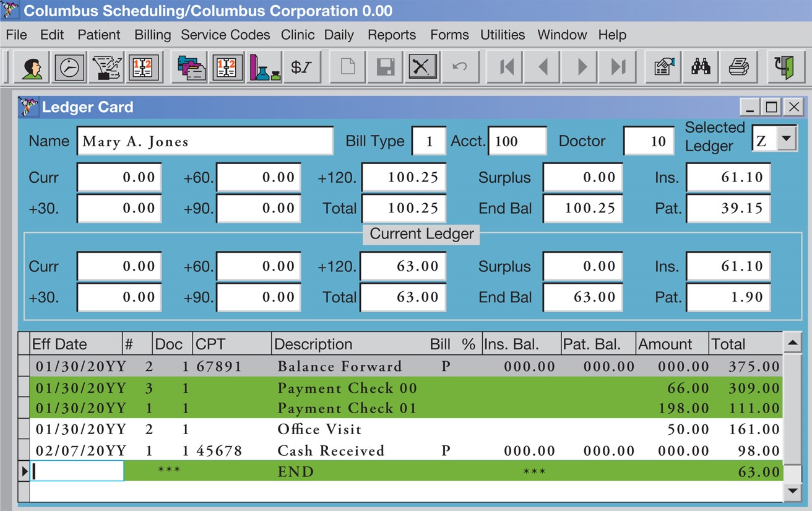Click the Columbus Scheduling app title icon
Screen dimensions: 812x511
(9, 10)
